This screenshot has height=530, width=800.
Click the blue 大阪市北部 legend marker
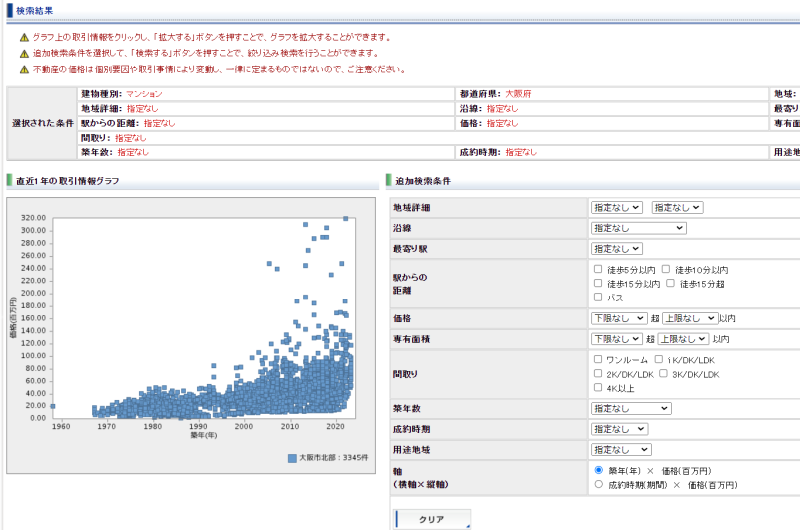(291, 458)
